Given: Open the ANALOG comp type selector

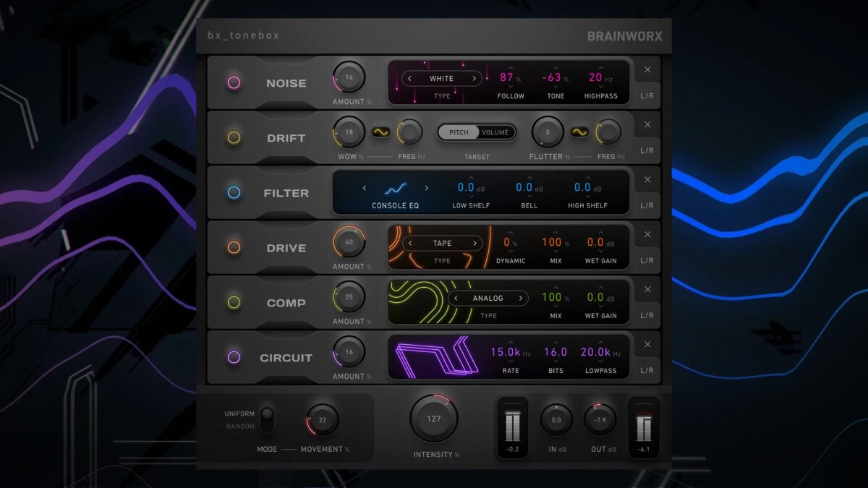Looking at the screenshot, I should tap(488, 298).
